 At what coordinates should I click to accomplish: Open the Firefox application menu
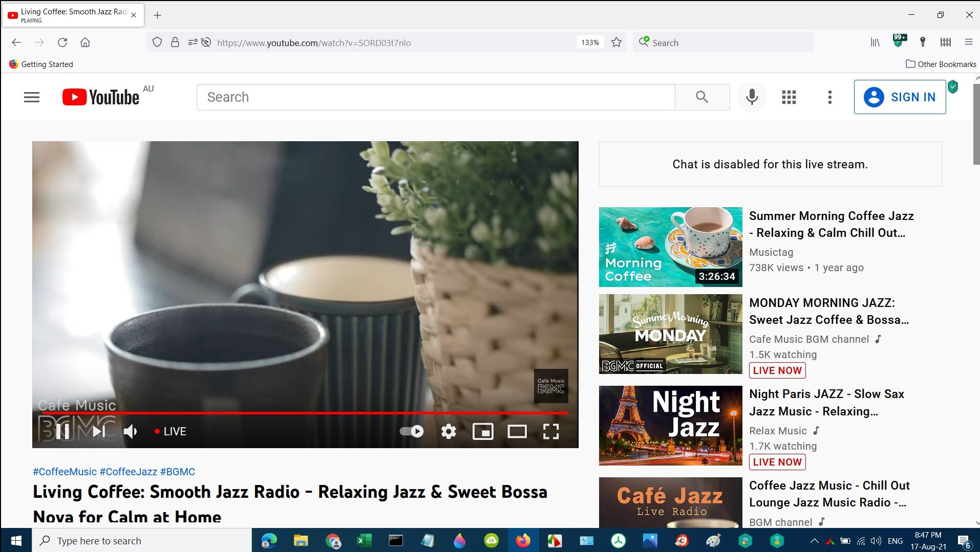coord(968,42)
